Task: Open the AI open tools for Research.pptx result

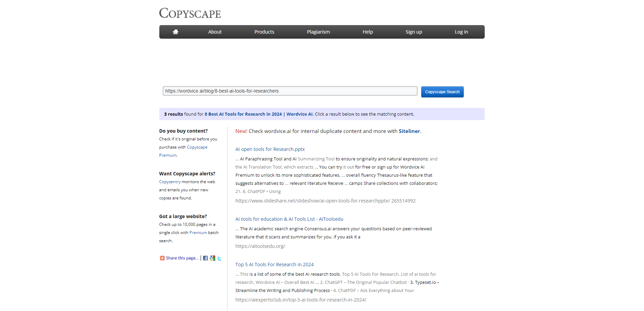Action: [270, 149]
